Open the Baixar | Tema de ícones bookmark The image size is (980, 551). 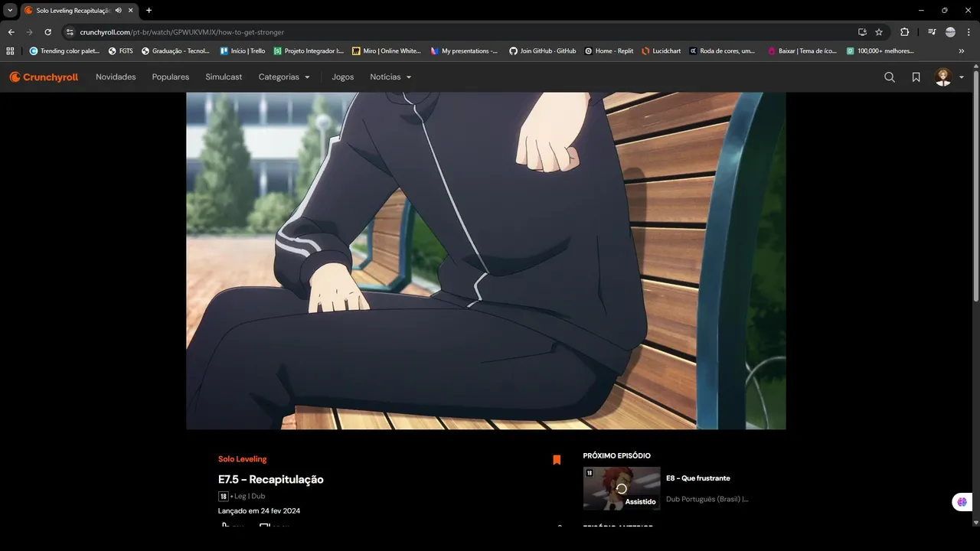[802, 51]
